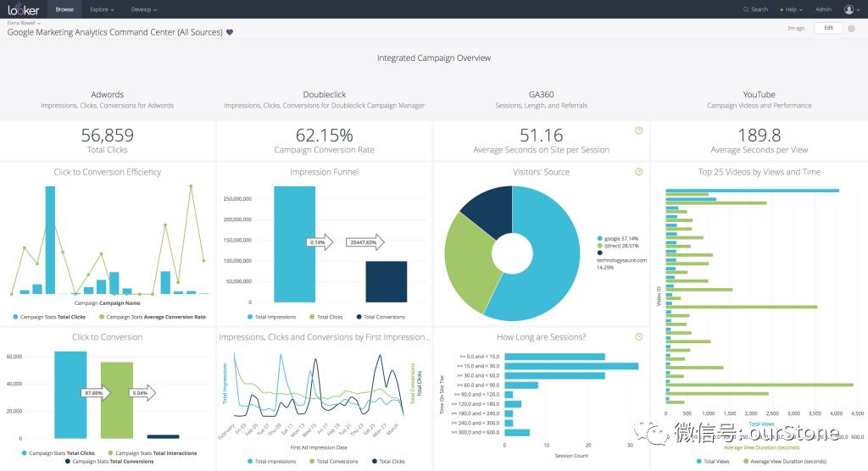Toggle Total Conversions legend in Impressions by First Impression chart
Screen dimensions: 868x471
[334, 462]
